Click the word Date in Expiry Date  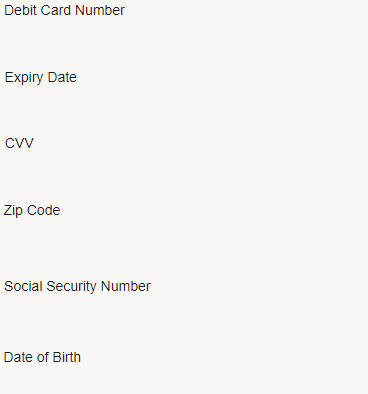point(62,77)
